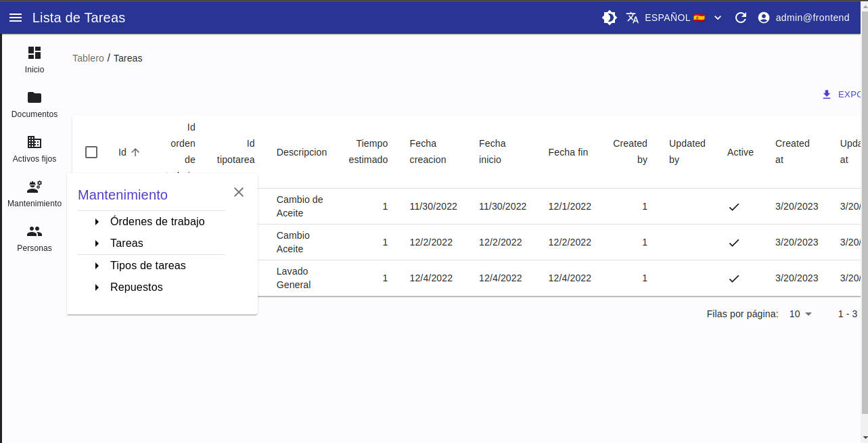The height and width of the screenshot is (443, 868).
Task: Toggle the light/dark theme icon
Action: click(610, 18)
